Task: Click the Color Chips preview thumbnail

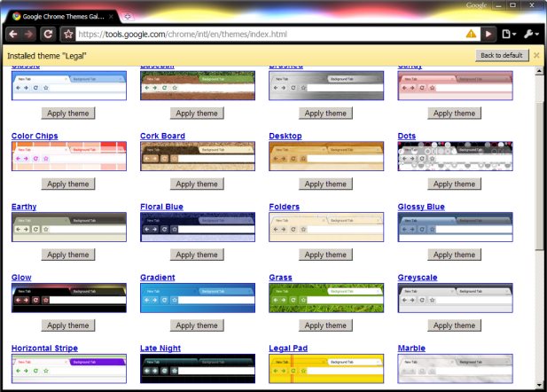Action: pyautogui.click(x=69, y=156)
